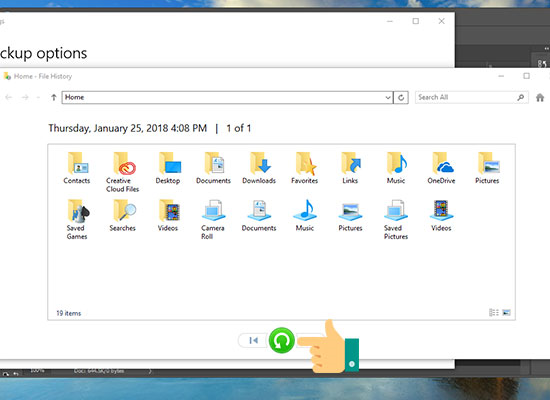Select the Saved Games folder
Image resolution: width=550 pixels, height=400 pixels.
tap(77, 219)
